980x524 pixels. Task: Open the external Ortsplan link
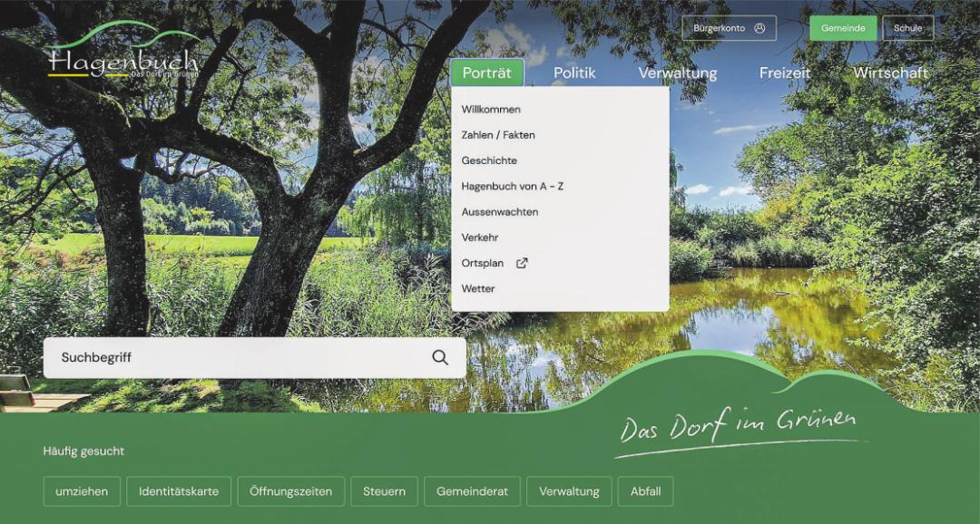tap(494, 263)
